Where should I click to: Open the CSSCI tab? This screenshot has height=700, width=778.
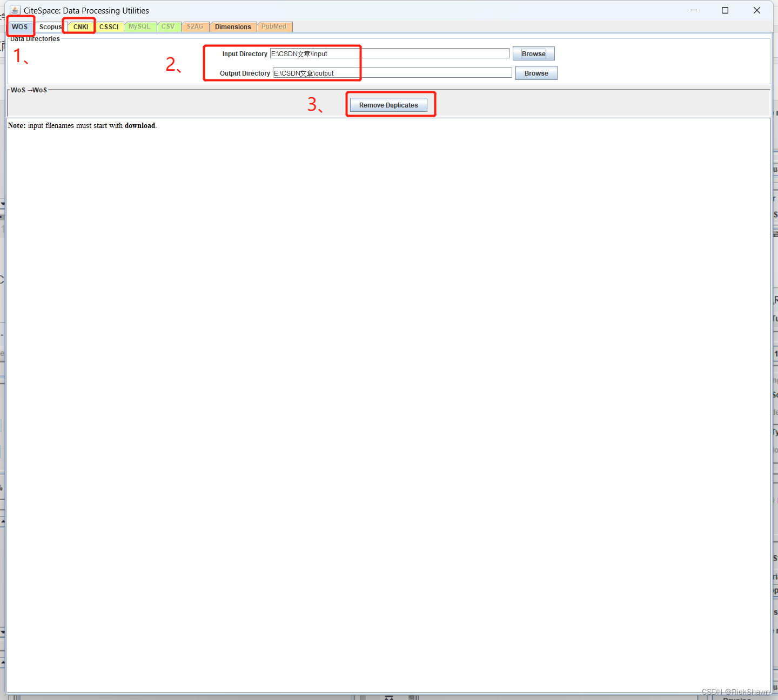click(x=109, y=26)
